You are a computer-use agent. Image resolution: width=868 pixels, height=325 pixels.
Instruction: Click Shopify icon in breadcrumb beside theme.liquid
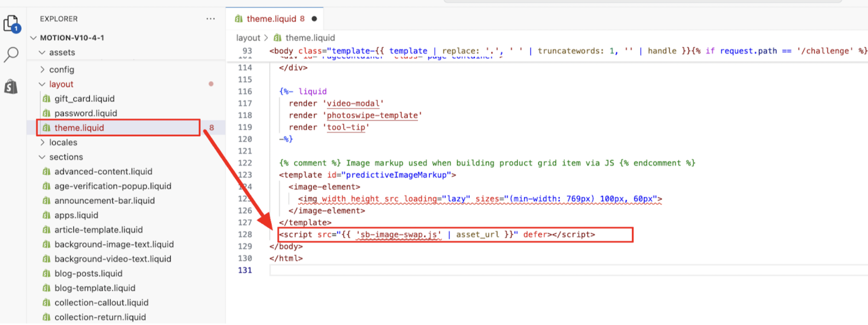(278, 38)
